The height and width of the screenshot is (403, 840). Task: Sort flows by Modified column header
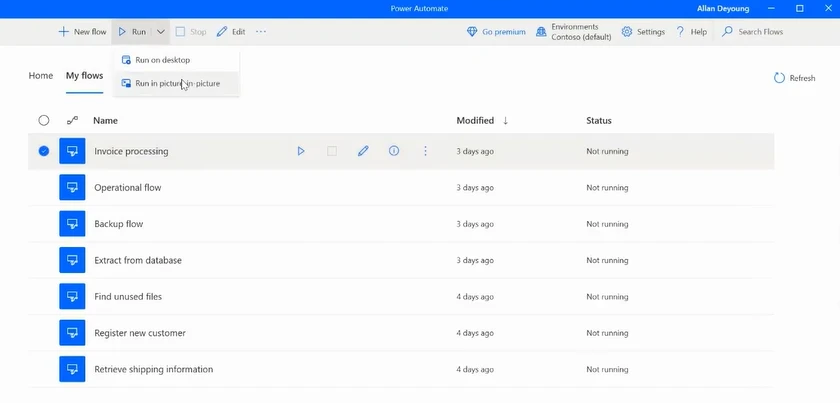pyautogui.click(x=476, y=120)
